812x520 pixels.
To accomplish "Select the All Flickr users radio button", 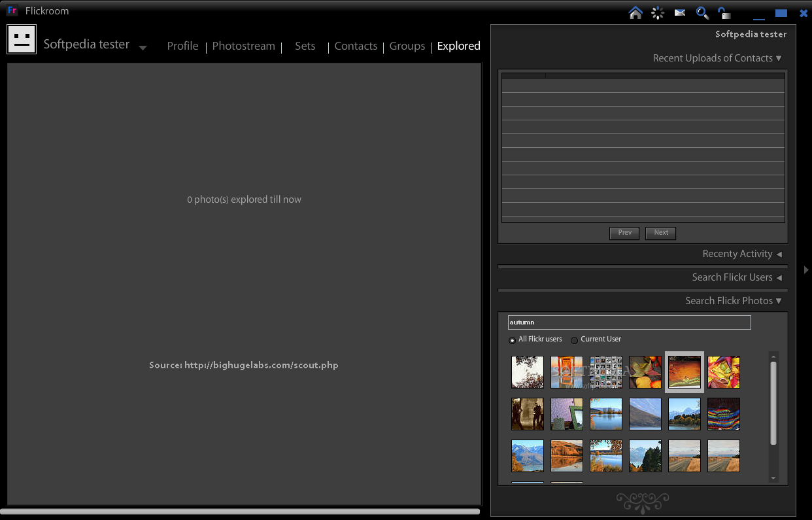I will [512, 340].
